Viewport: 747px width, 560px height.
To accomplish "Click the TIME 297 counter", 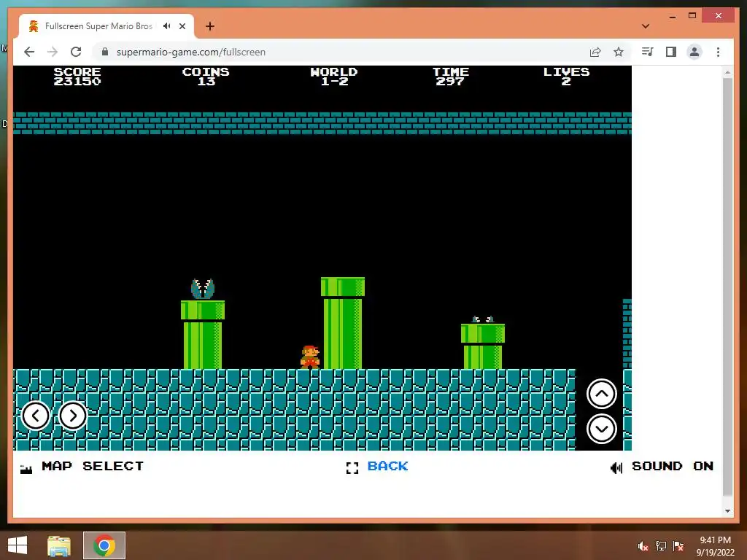I will 451,77.
